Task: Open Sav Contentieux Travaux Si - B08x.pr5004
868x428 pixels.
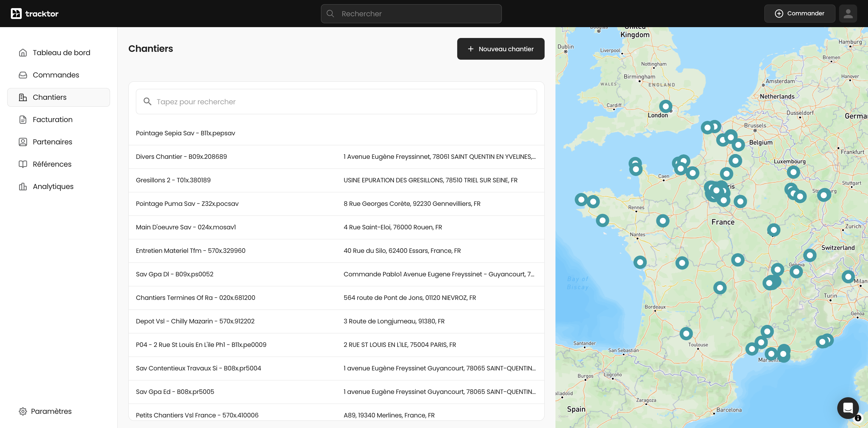Action: pyautogui.click(x=336, y=368)
